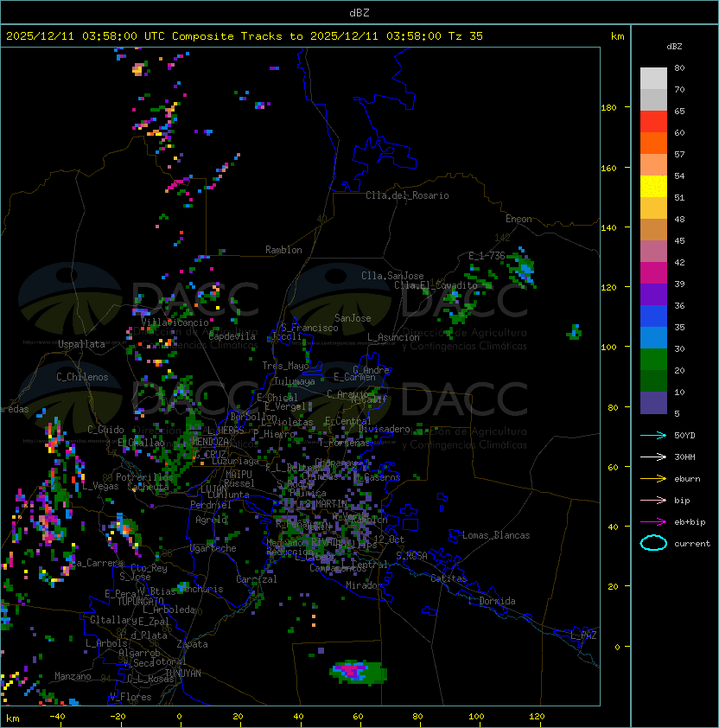
Task: Click the 'L_Asuncion' place label
Action: coord(393,337)
